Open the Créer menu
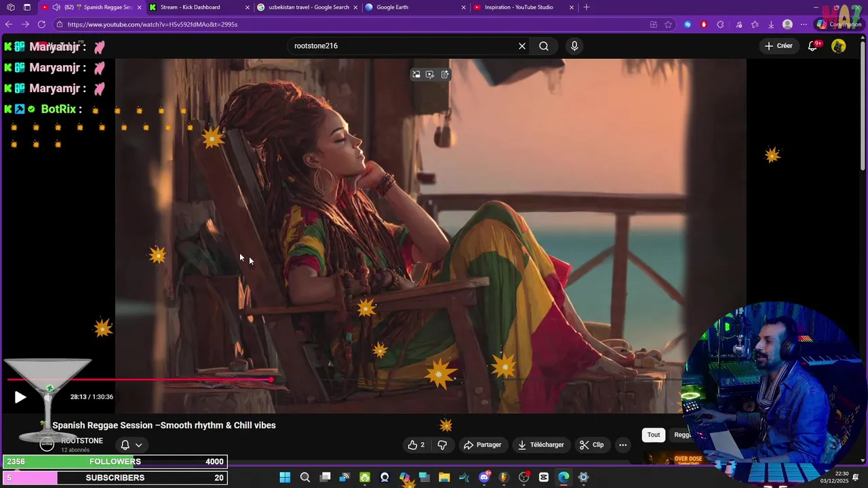The height and width of the screenshot is (488, 868). 778,46
